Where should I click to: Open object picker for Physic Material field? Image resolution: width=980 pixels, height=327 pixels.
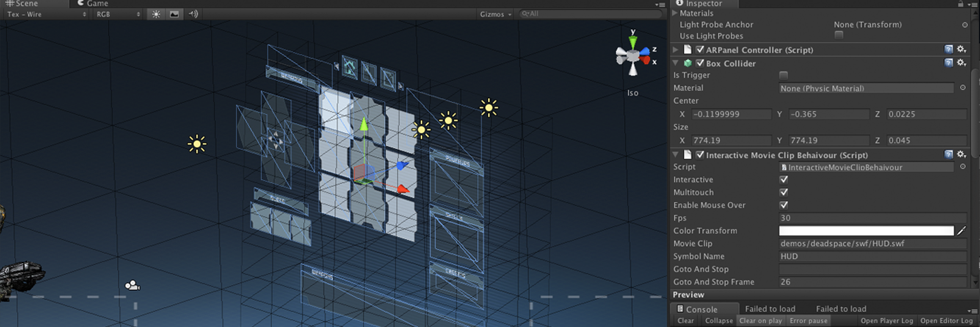(x=963, y=88)
